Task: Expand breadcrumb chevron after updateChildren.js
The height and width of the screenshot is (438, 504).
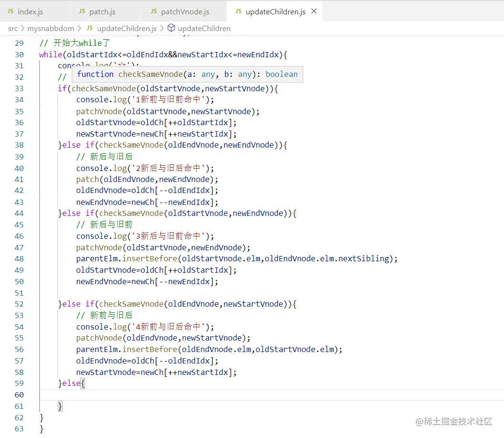Action: [x=162, y=29]
